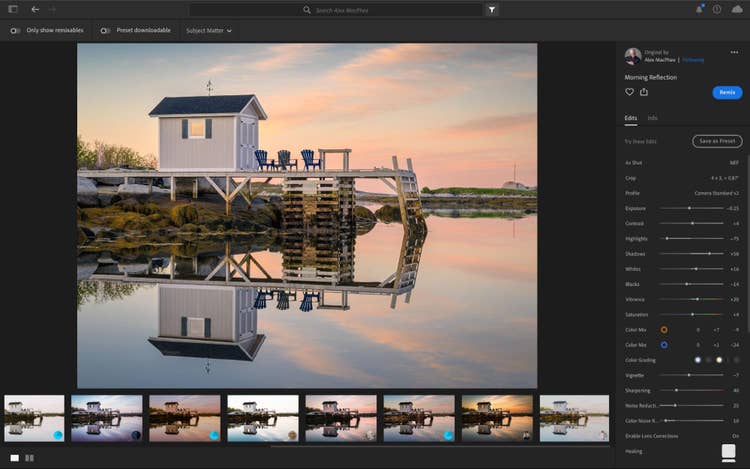Click the Following link

[693, 60]
